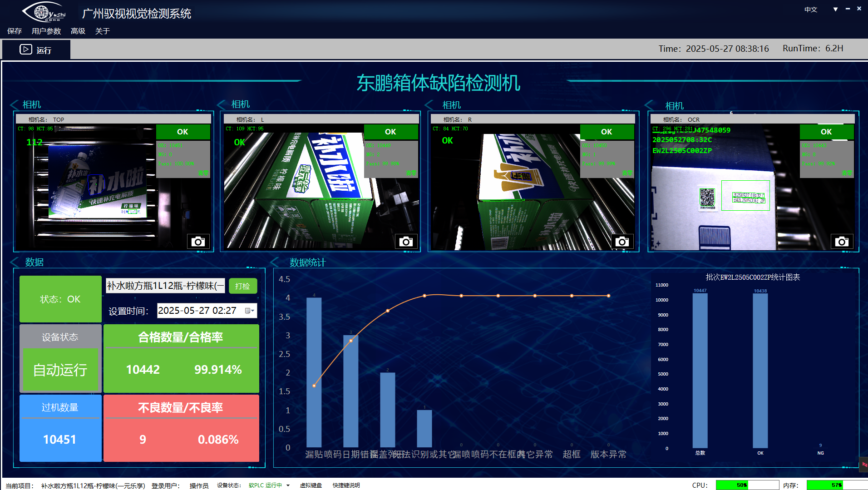Open the 高级 menu
The image size is (868, 490).
pyautogui.click(x=78, y=31)
